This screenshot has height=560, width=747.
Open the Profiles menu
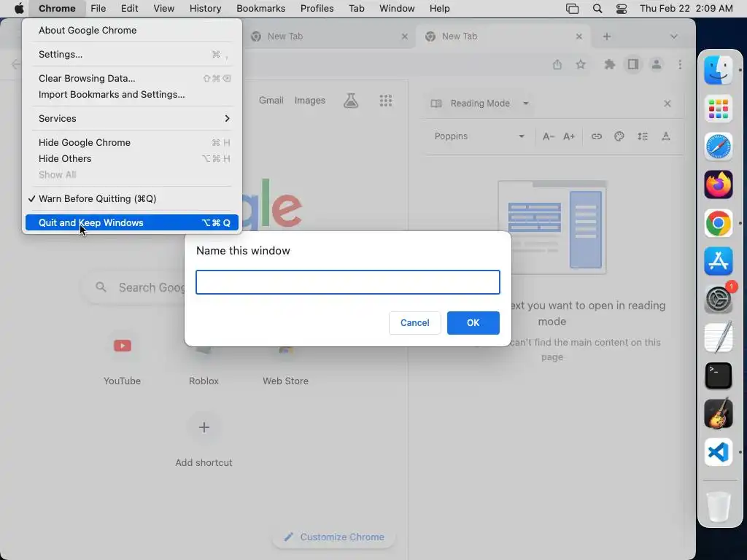(317, 8)
